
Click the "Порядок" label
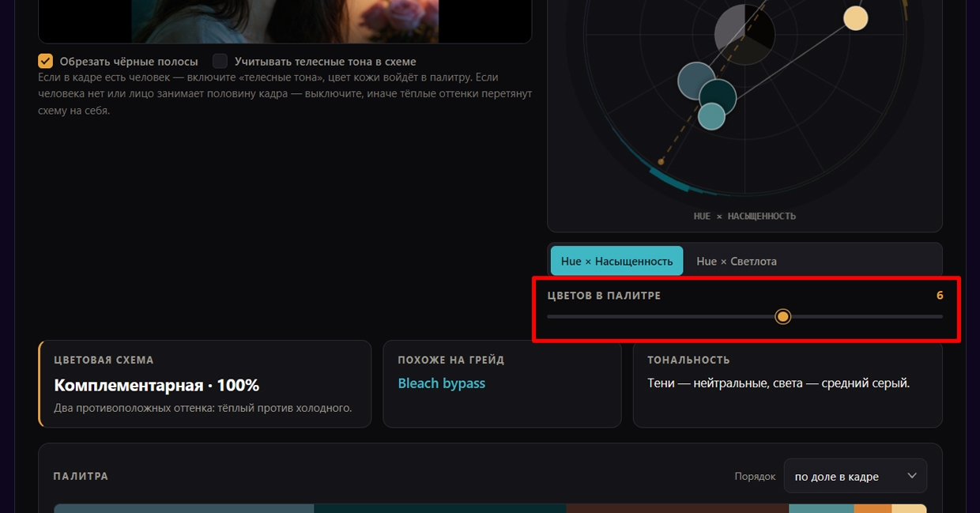tap(754, 477)
